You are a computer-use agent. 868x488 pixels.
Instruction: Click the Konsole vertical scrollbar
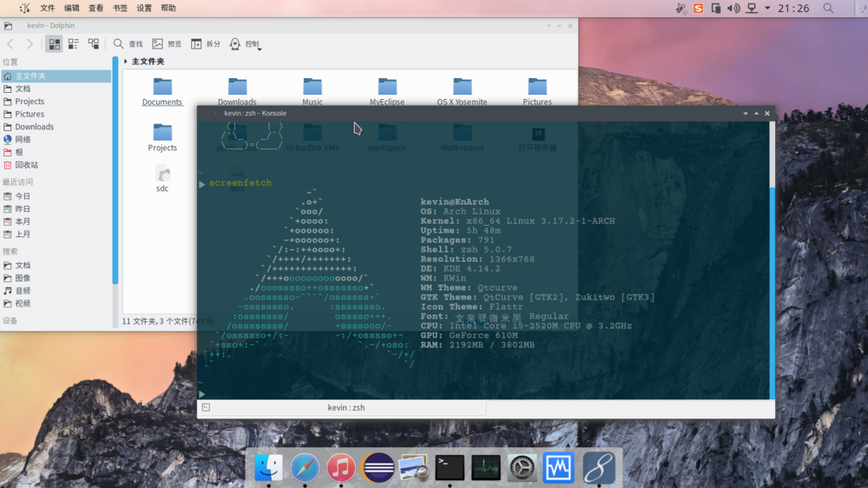(x=772, y=292)
